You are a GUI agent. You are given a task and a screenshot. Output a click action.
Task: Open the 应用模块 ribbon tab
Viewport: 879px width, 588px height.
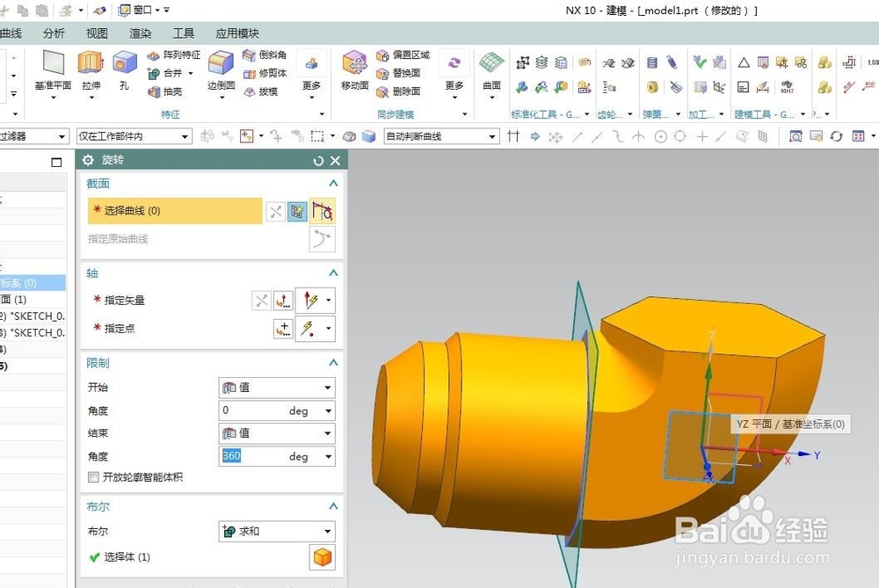[x=237, y=33]
